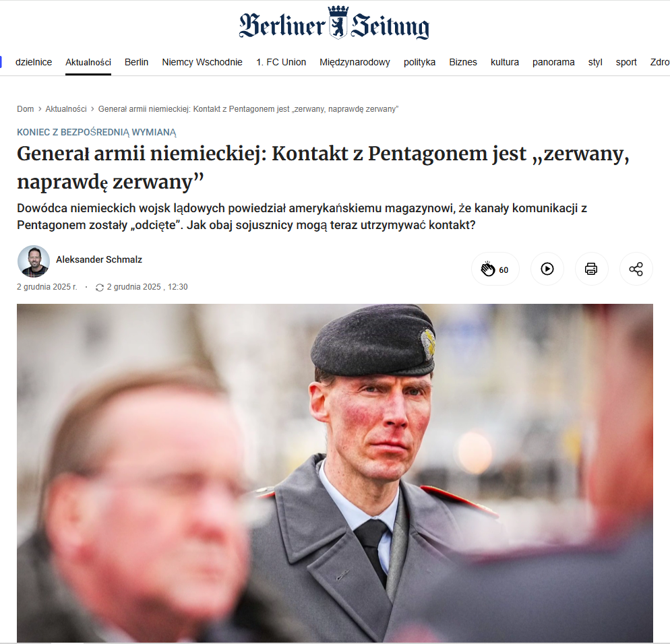Print the article using printer icon

[x=591, y=269]
